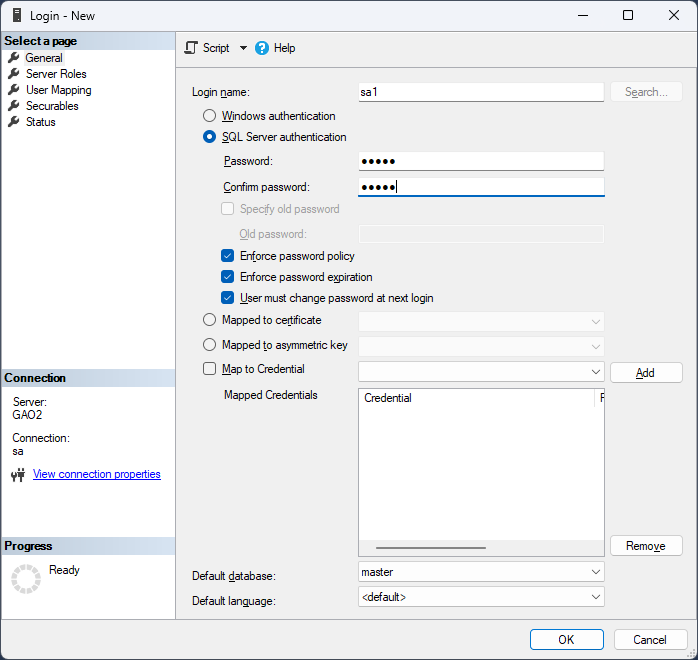This screenshot has height=660, width=698.
Task: Open the Map to Credential combo box
Action: coord(481,372)
